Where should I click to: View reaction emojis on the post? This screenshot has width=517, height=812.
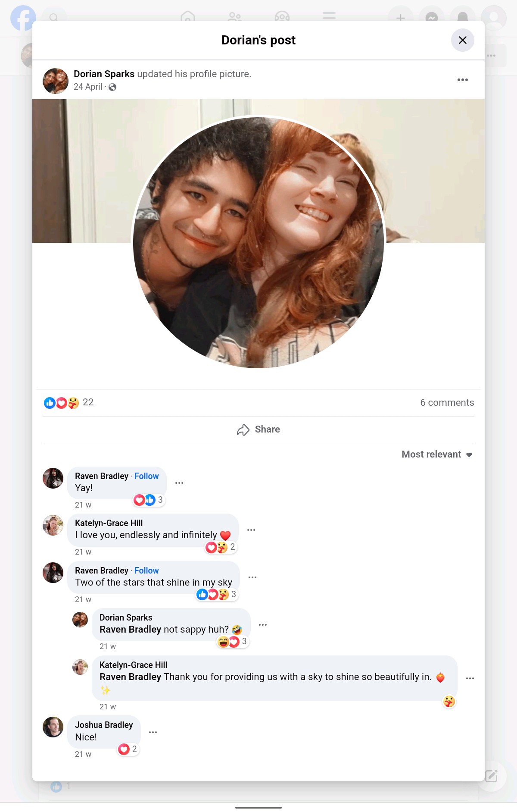click(x=61, y=403)
